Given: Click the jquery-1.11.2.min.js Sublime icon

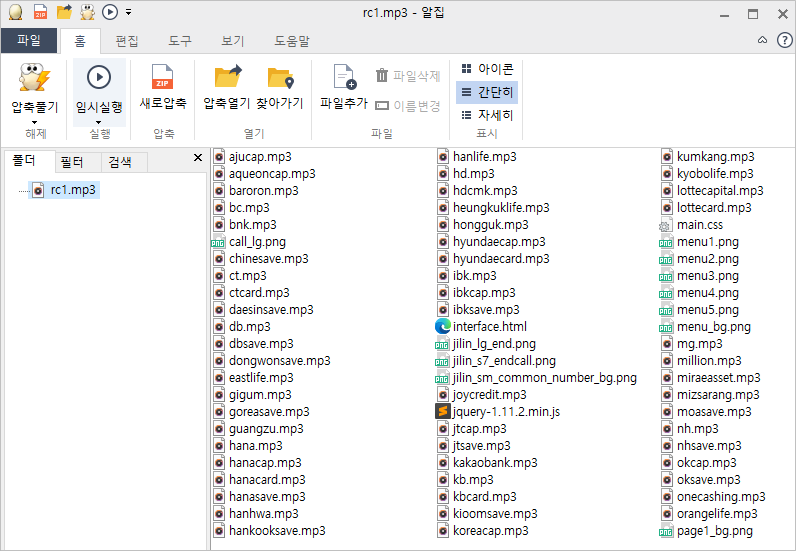Looking at the screenshot, I should click(443, 411).
